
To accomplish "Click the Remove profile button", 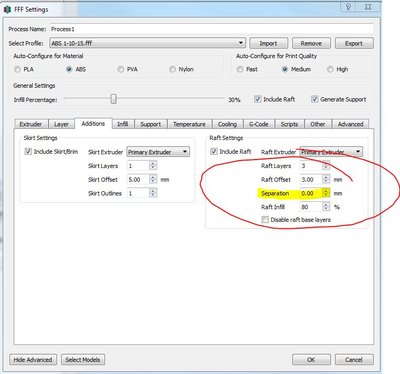I will pos(311,43).
